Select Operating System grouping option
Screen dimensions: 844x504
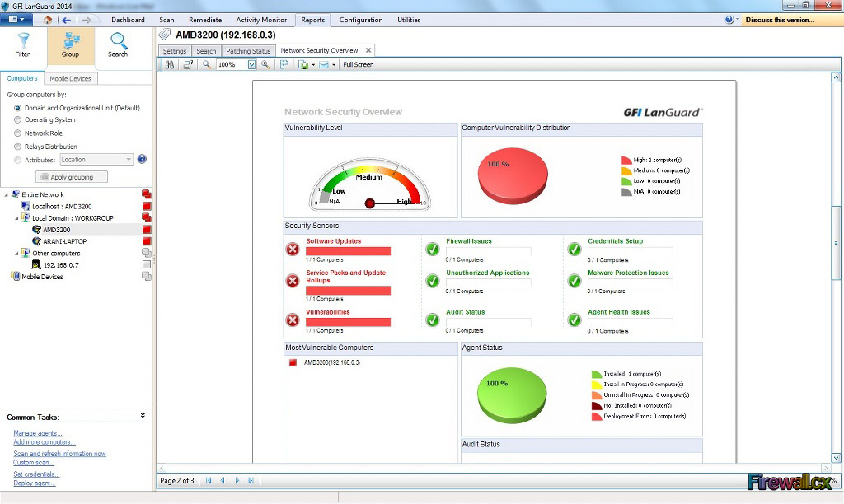point(18,119)
